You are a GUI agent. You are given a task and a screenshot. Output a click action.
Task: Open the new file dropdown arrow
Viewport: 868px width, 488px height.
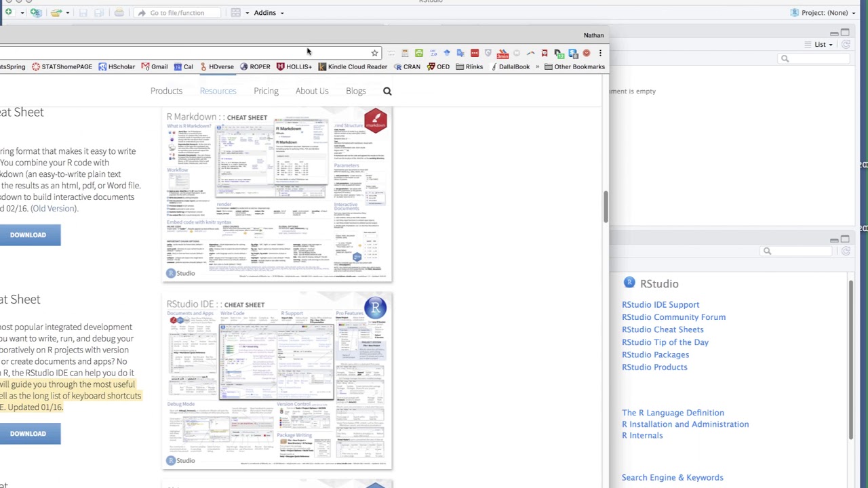[22, 13]
